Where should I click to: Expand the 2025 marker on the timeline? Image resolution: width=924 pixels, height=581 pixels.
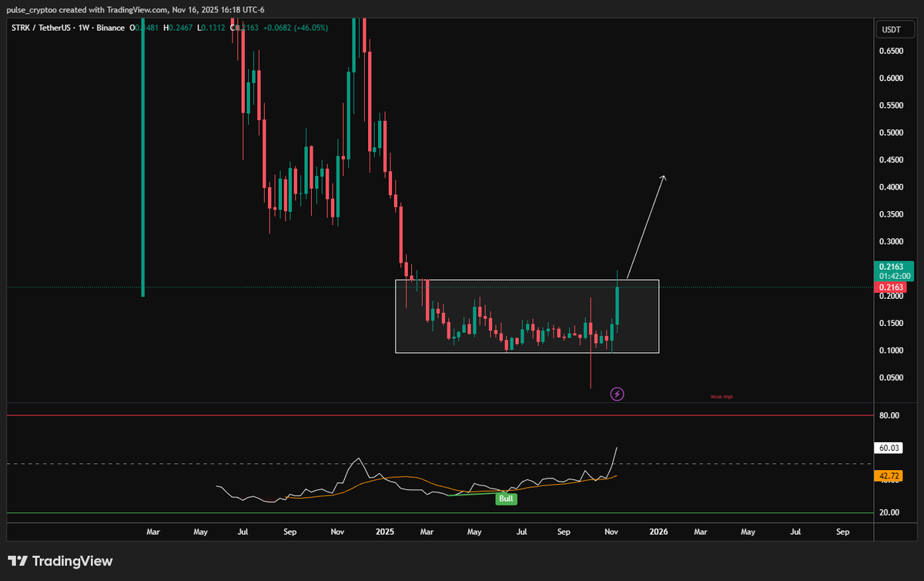coord(384,532)
